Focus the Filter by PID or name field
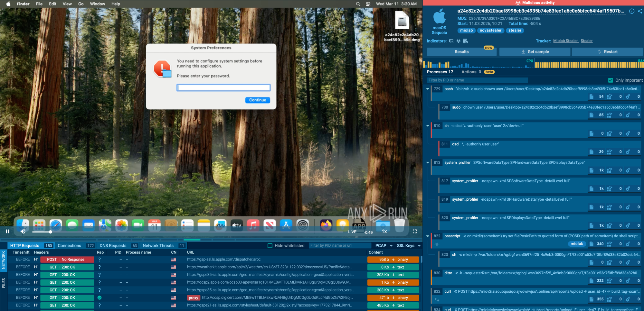Viewport: 644px width, 311px height. click(477, 80)
